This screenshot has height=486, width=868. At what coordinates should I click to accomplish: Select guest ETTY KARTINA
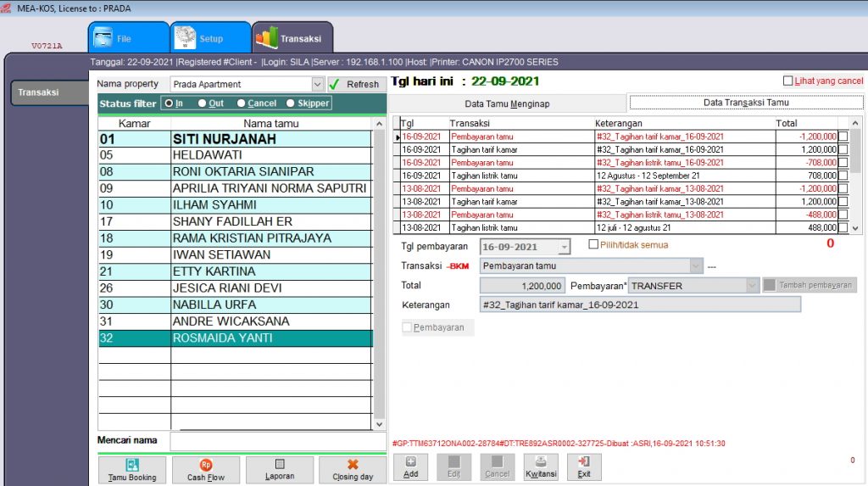coord(236,271)
